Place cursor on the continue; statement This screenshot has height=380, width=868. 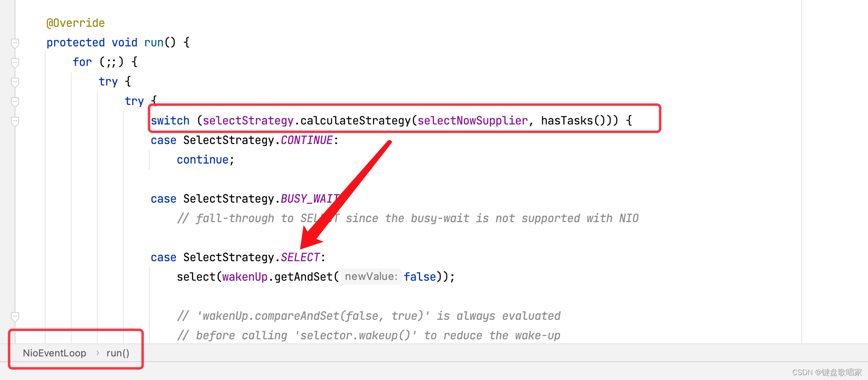[x=203, y=160]
